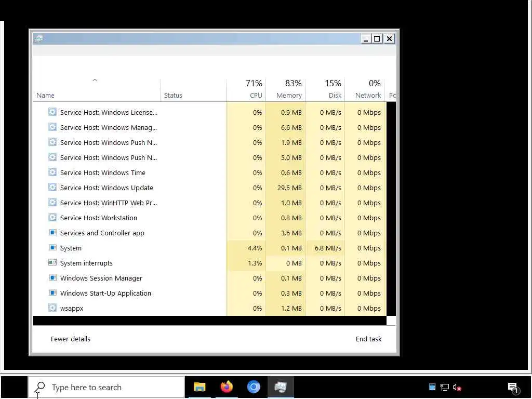Click the wsappx gear icon
The height and width of the screenshot is (399, 532).
point(52,308)
